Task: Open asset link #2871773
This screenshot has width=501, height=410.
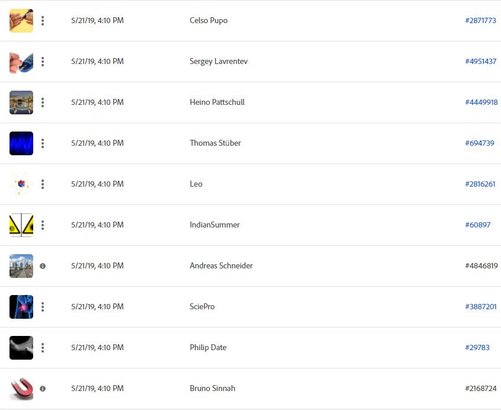Action: [481, 21]
